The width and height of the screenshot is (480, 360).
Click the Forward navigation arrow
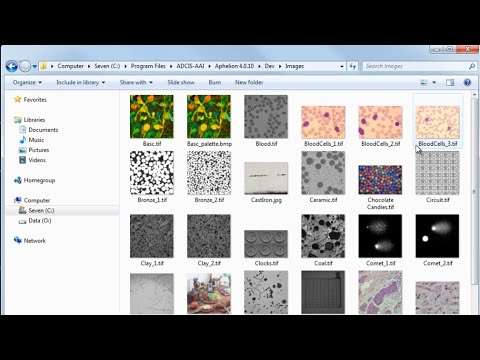tap(25, 66)
